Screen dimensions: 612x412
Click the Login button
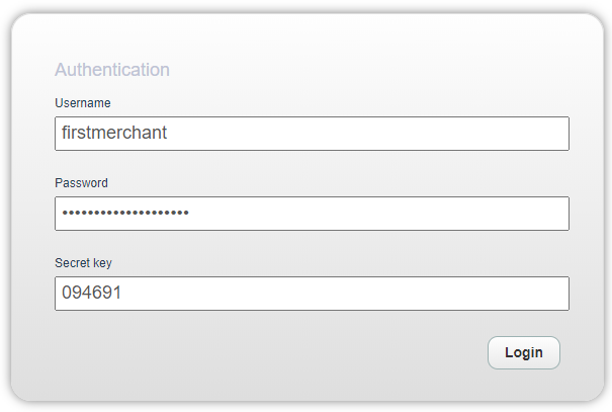523,352
